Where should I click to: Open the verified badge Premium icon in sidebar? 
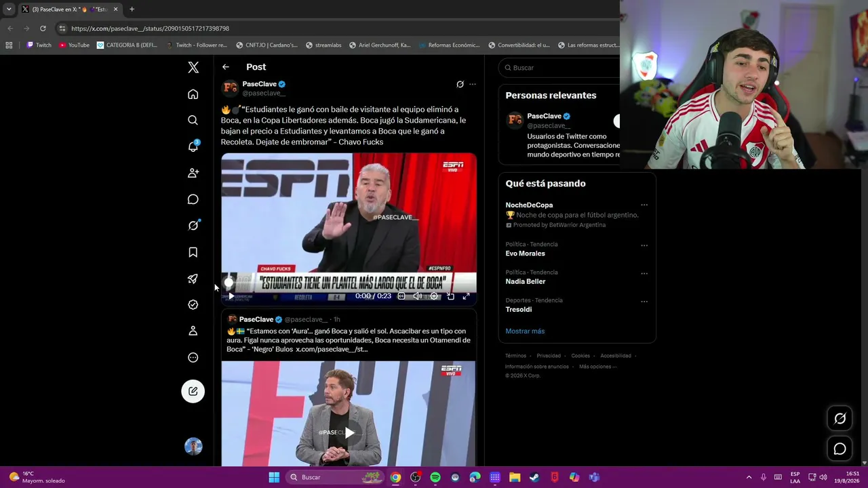(x=193, y=305)
